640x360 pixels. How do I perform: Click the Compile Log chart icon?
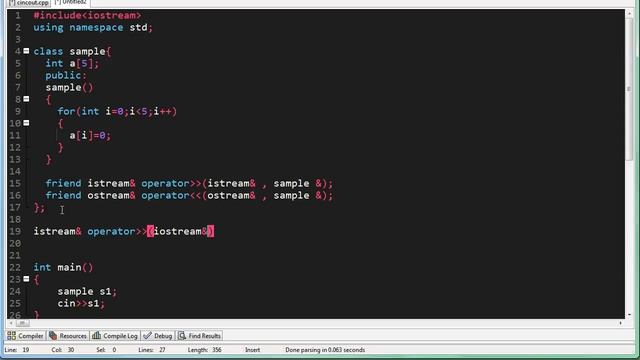pos(96,336)
